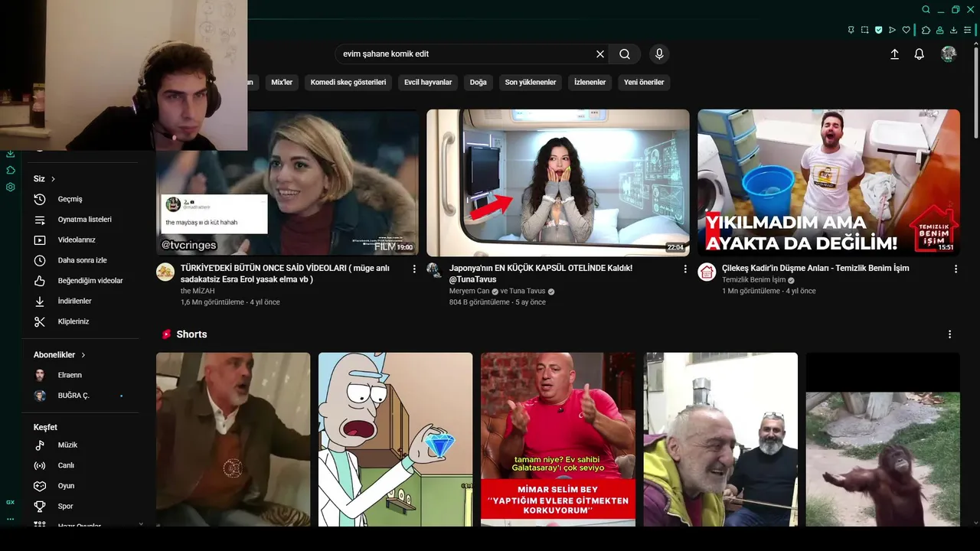Open Rick holding diamond short
980x551 pixels.
coord(396,439)
